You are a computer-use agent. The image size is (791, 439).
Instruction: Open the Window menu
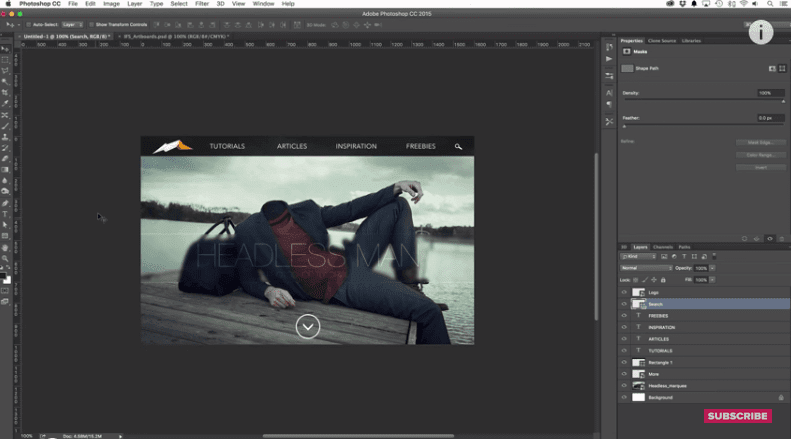263,4
